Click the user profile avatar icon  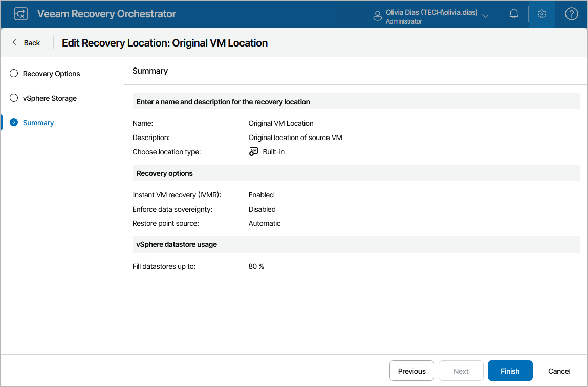pyautogui.click(x=378, y=15)
